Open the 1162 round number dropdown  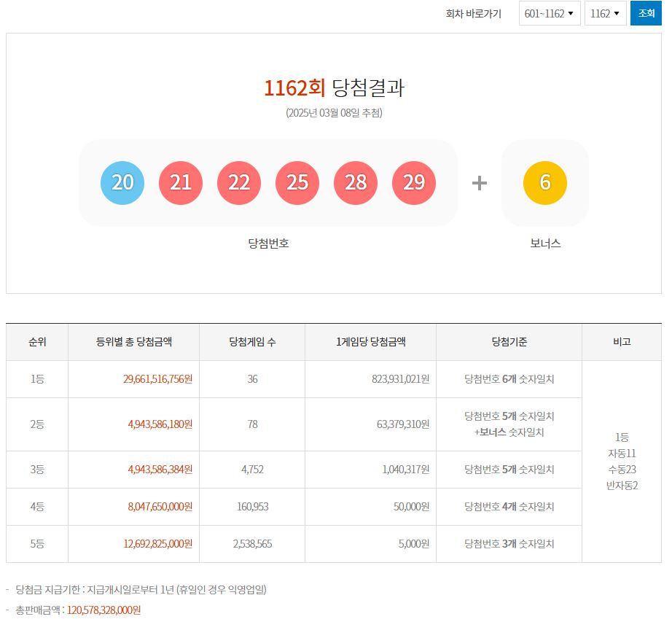605,14
